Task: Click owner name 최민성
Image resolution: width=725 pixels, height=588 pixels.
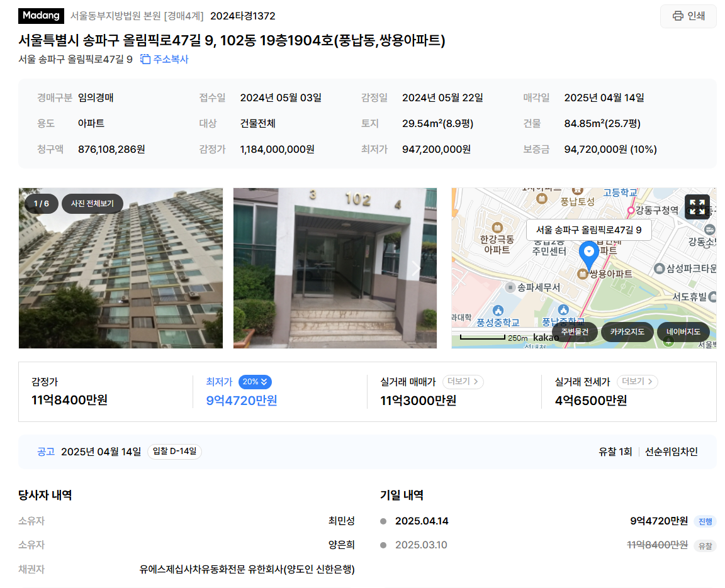Action: [x=341, y=521]
